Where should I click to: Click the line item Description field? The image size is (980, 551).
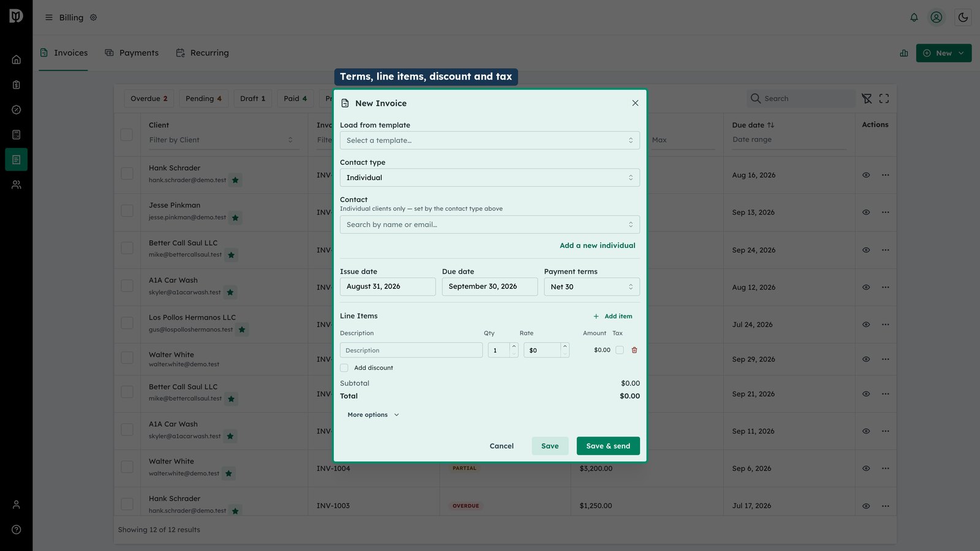[411, 350]
